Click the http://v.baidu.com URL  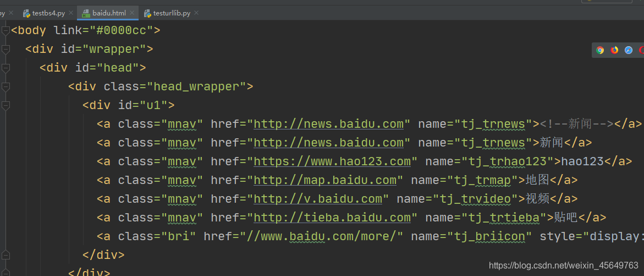(318, 199)
